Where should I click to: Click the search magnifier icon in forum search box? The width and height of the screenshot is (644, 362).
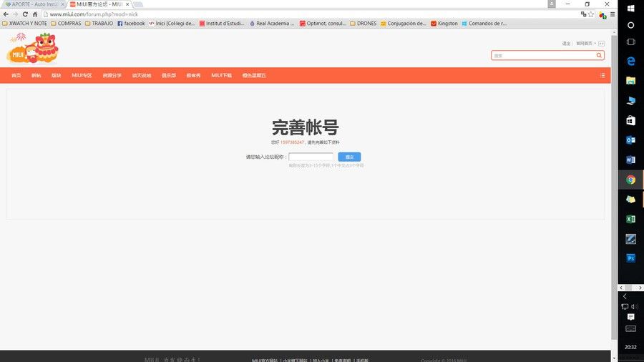(599, 55)
